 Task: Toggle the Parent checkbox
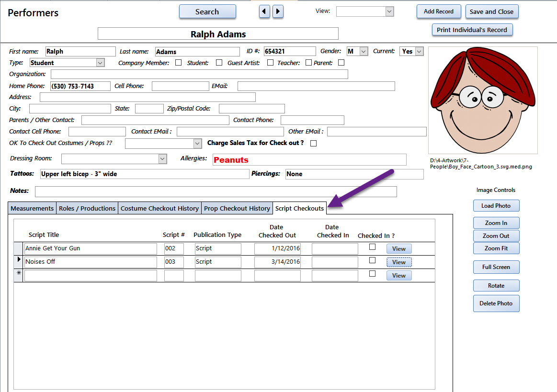(x=341, y=63)
